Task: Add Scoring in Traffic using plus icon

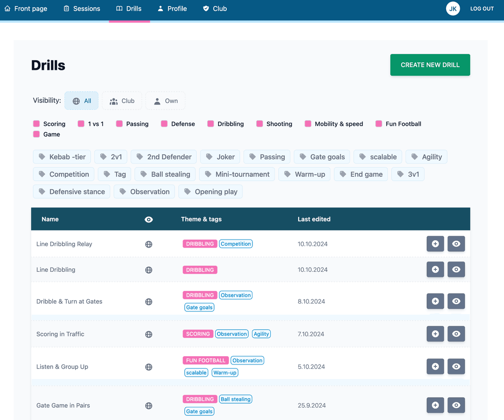Action: [x=435, y=334]
